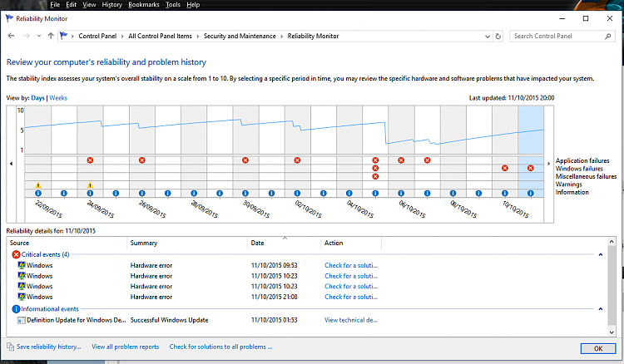Switch chart view to Days
624x364 pixels.
point(37,98)
